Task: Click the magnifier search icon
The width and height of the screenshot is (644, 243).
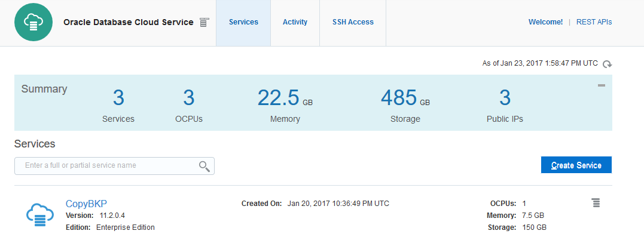Action: tap(205, 166)
